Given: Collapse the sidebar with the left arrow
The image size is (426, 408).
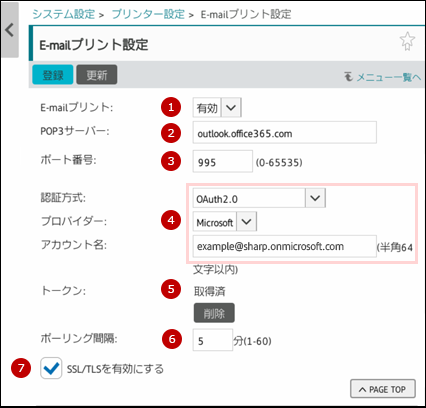Looking at the screenshot, I should pos(10,30).
